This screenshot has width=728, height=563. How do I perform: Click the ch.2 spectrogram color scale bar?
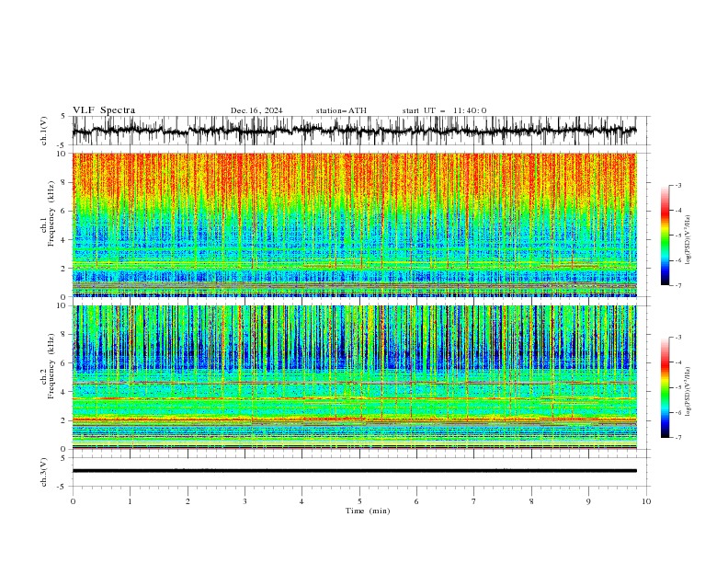click(665, 387)
